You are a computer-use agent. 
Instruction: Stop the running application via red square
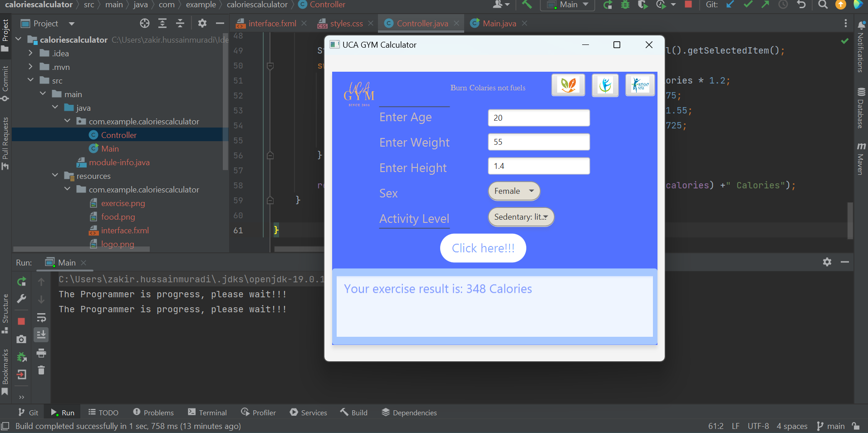(688, 5)
